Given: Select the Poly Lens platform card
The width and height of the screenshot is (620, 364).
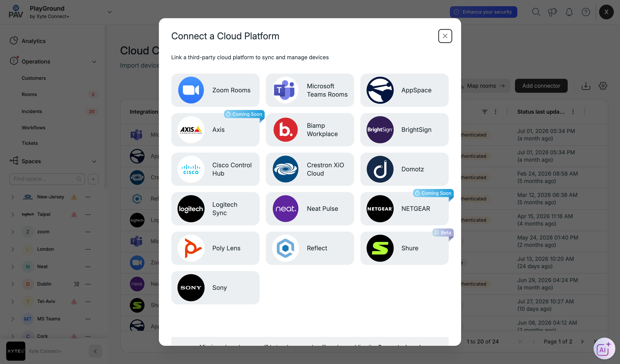Looking at the screenshot, I should point(215,248).
